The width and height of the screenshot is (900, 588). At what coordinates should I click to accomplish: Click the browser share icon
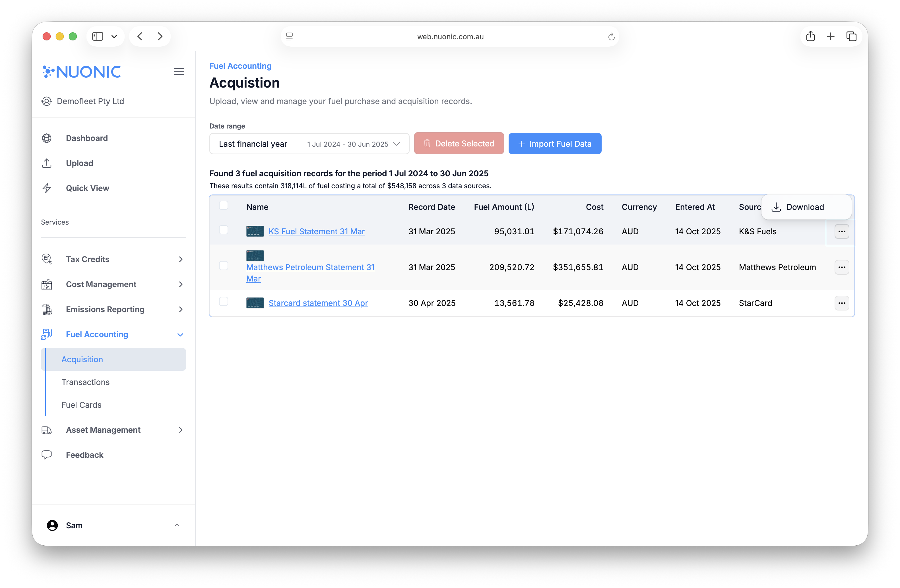[810, 36]
